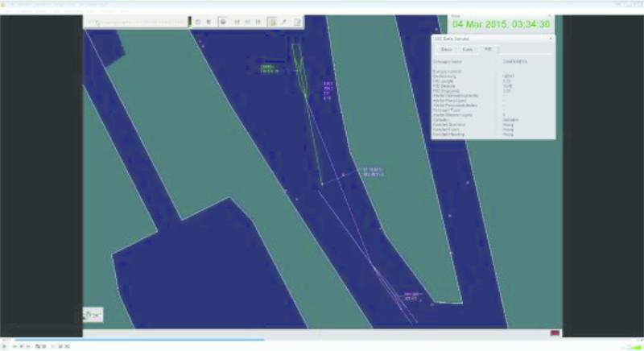Screen dimensions: 644x351
Task: Adjust the player volume slider at bottom right
Action: point(628,346)
